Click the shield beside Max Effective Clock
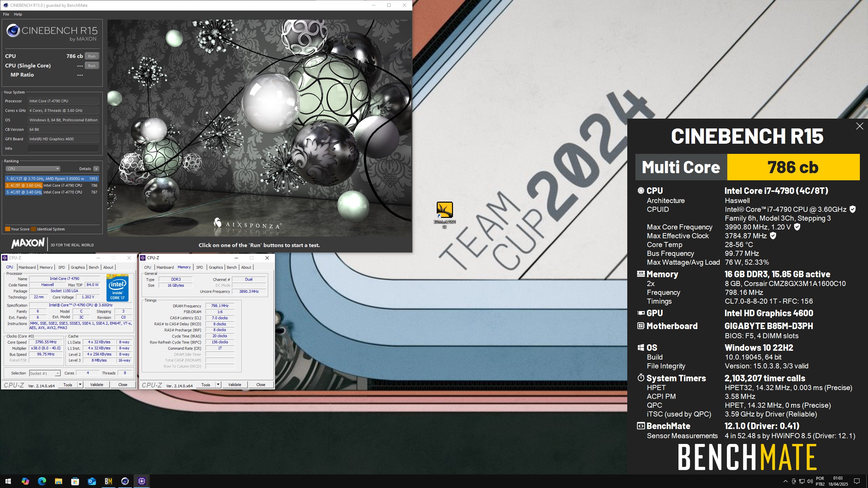Viewport: 868px width, 488px height. pyautogui.click(x=773, y=236)
